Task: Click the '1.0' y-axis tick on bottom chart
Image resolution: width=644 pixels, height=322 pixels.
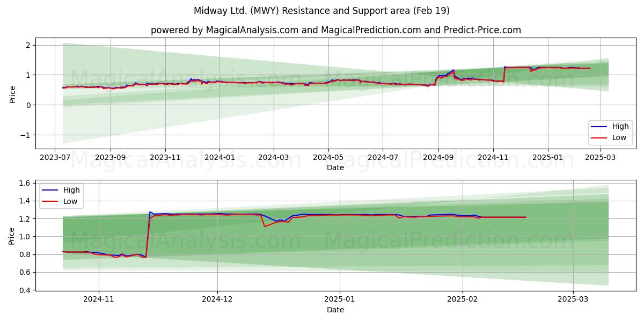Action: pos(26,237)
